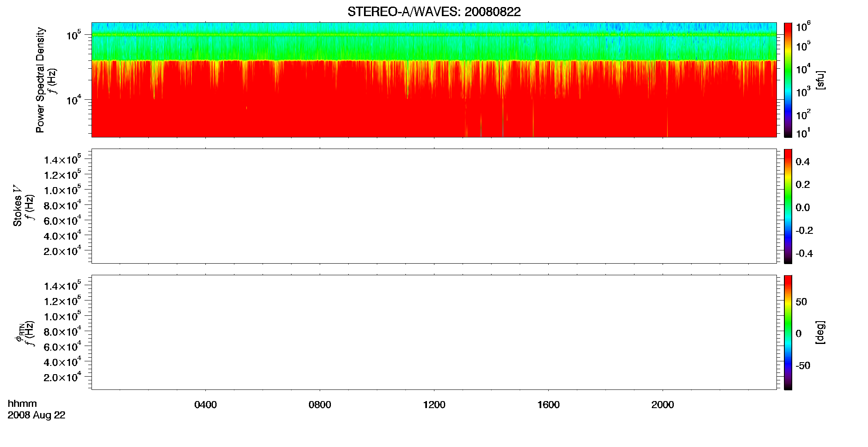Click the hhmm label
868x447 pixels.
point(22,404)
